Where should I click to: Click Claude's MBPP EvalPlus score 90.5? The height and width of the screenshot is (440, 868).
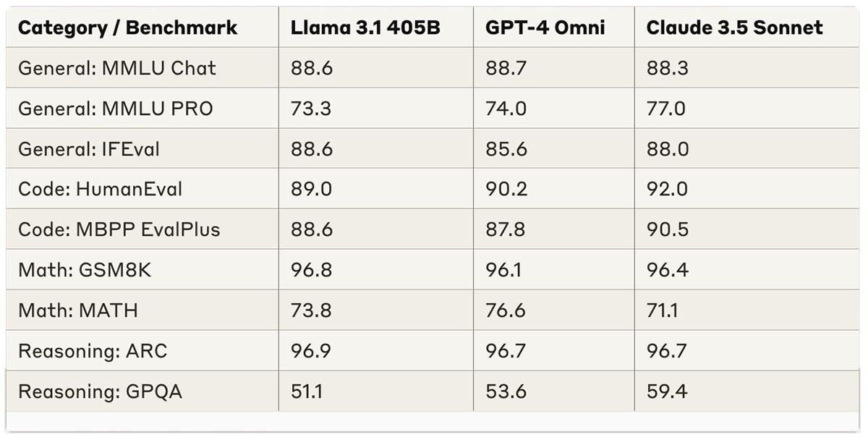[x=667, y=230]
